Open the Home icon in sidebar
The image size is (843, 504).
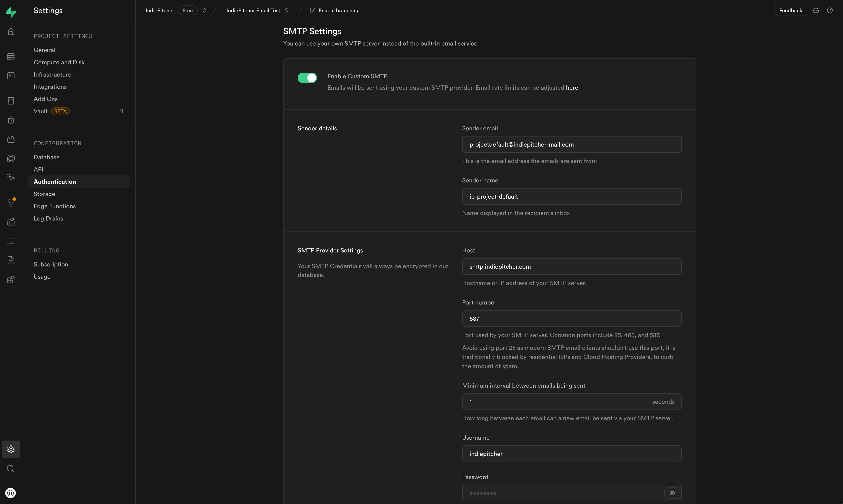11,31
